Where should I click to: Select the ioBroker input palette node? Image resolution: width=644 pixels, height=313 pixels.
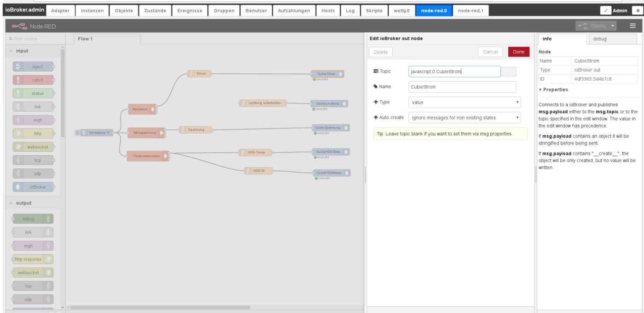coord(33,187)
